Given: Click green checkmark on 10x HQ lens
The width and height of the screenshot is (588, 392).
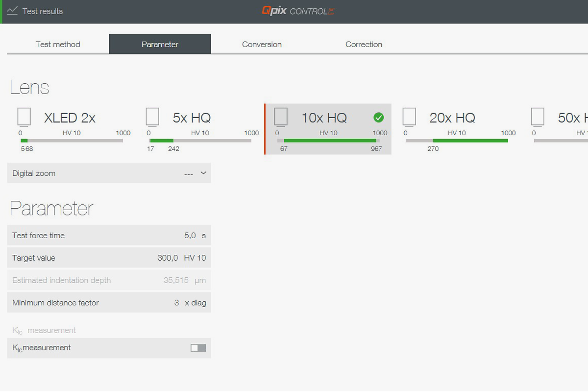Looking at the screenshot, I should point(378,118).
